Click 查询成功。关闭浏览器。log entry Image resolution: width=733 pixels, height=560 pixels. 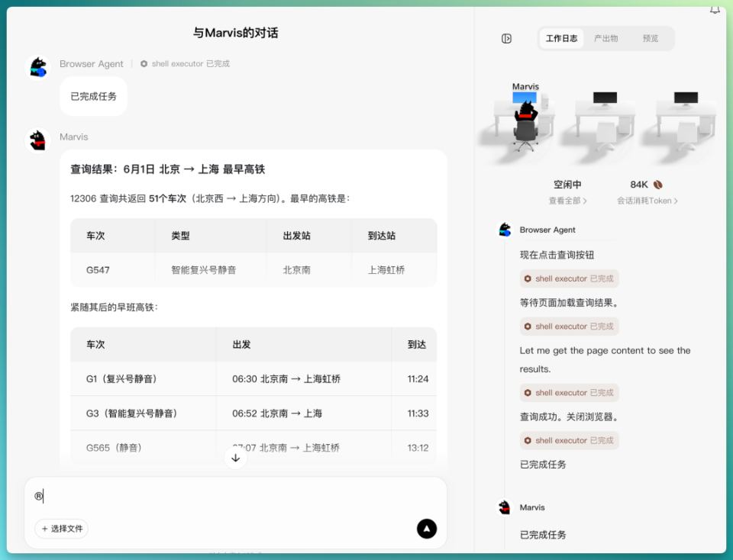570,417
